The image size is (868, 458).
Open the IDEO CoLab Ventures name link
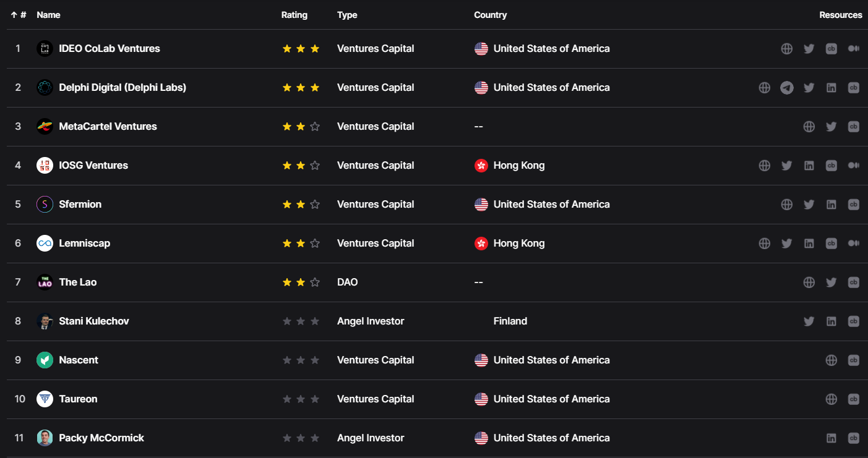click(x=110, y=49)
